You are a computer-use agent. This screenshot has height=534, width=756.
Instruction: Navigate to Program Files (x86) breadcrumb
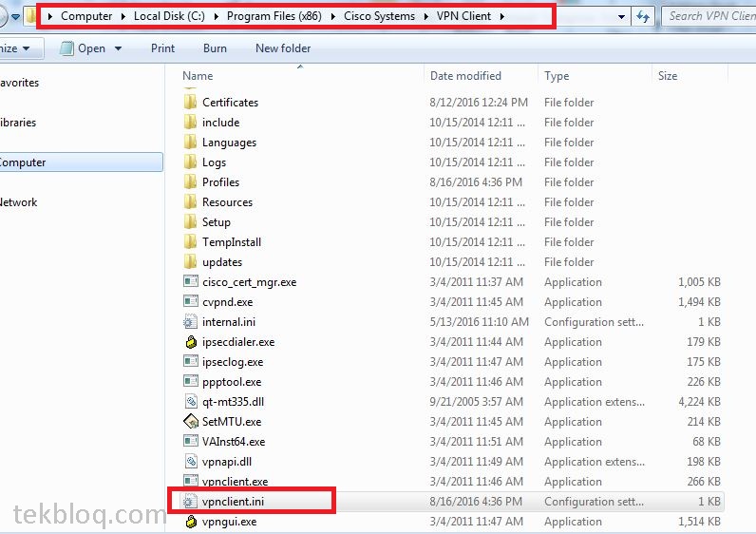tap(274, 16)
